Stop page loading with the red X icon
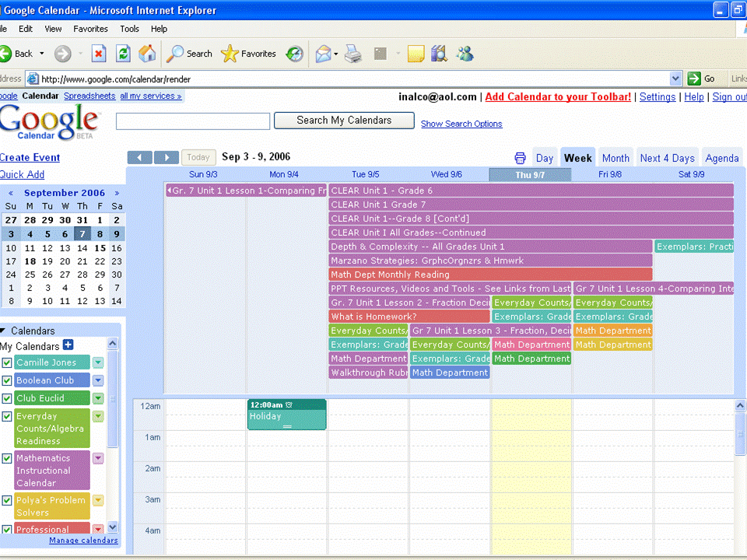This screenshot has width=747, height=560. click(99, 54)
